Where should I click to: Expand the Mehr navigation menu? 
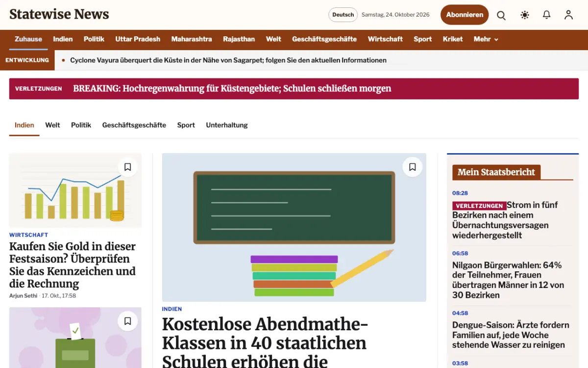tap(486, 39)
